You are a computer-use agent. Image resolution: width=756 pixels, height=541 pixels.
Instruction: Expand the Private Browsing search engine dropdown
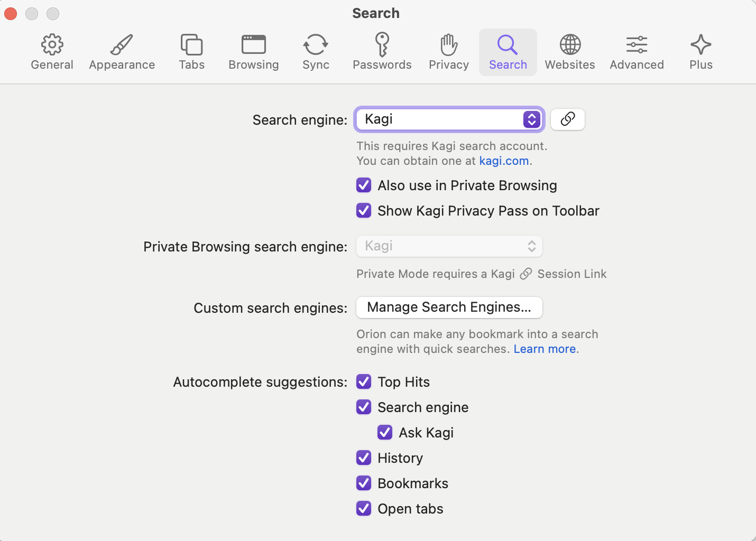click(449, 246)
